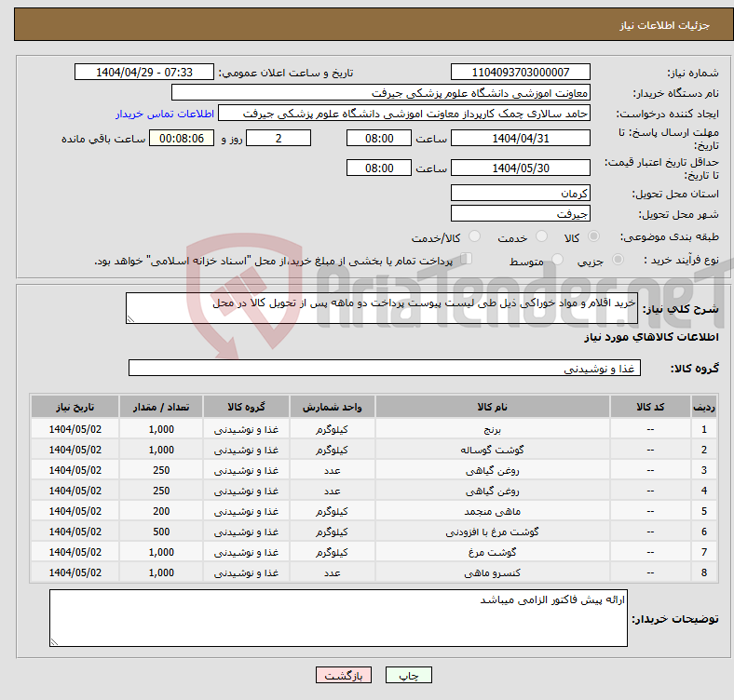Select the گوشت گوساله item name cell
Viewport: 734px width, 700px height.
pos(492,450)
